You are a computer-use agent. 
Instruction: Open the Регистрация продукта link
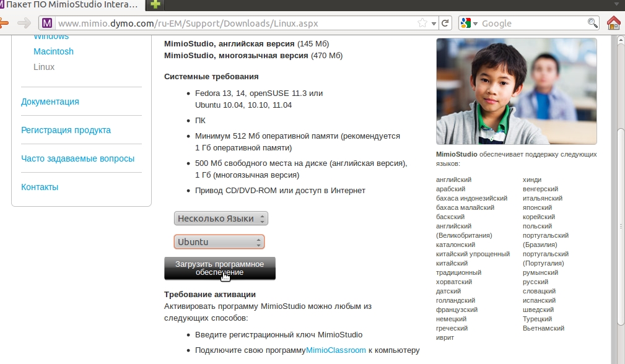click(66, 130)
